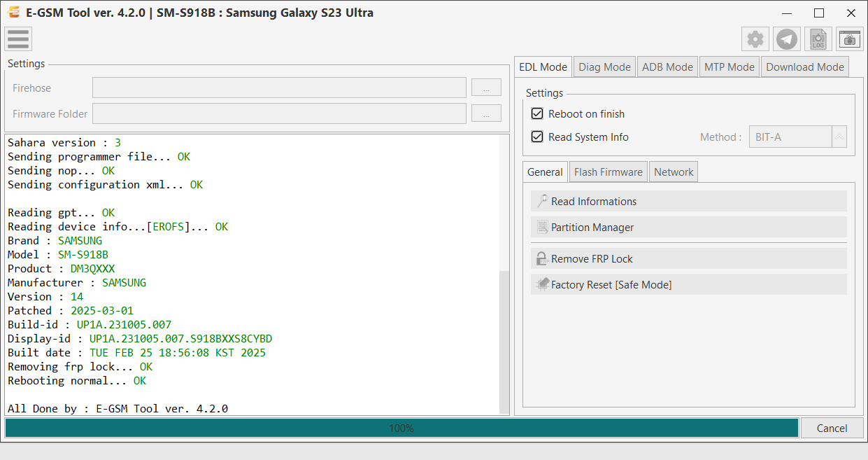Switch to Diag Mode tab
The height and width of the screenshot is (460, 868).
604,67
